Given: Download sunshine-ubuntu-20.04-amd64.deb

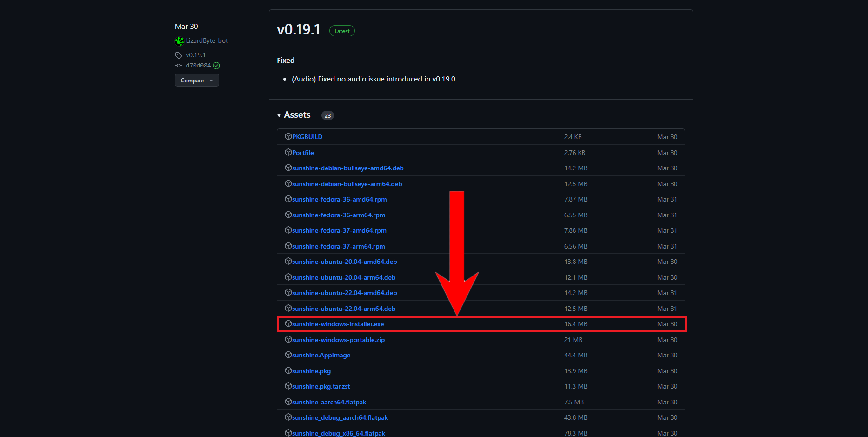Looking at the screenshot, I should [345, 262].
